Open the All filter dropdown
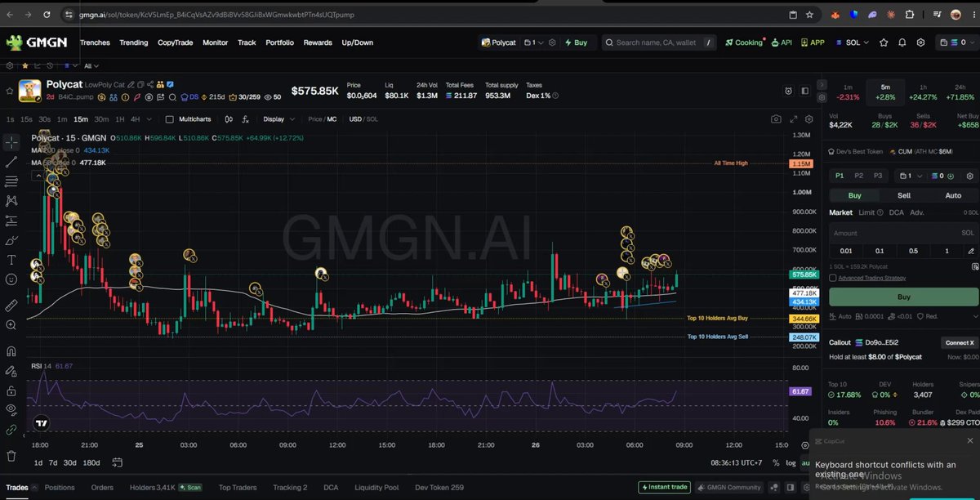Screen dimensions: 980x500 point(91,66)
